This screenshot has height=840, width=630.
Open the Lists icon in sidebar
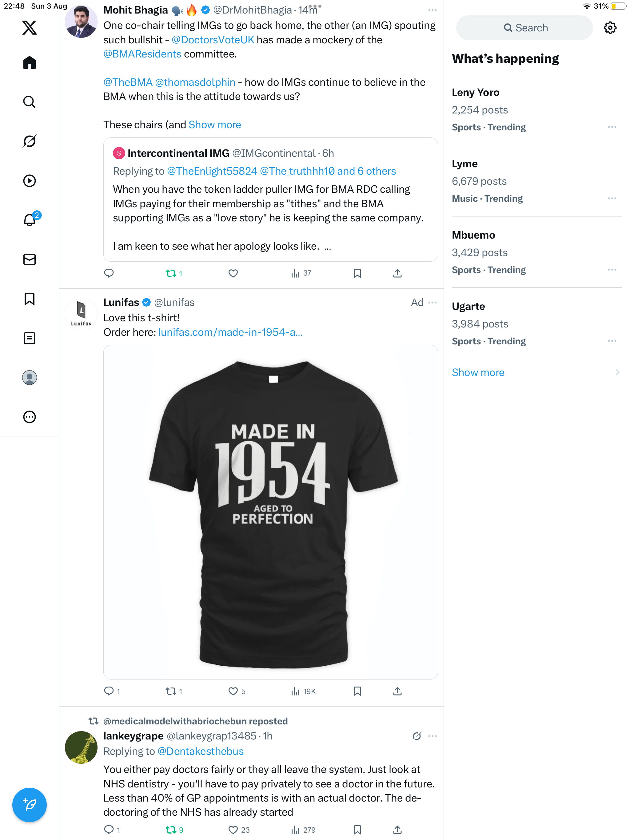click(29, 338)
